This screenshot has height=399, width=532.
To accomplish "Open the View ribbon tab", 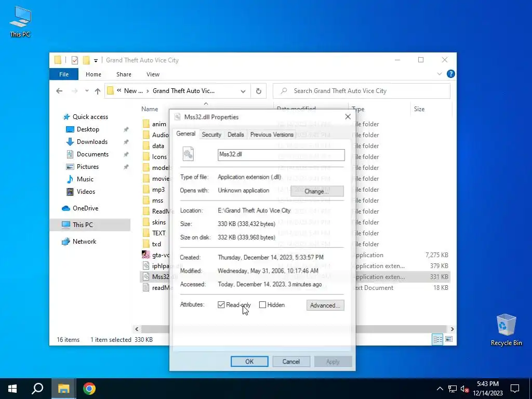I will [153, 74].
